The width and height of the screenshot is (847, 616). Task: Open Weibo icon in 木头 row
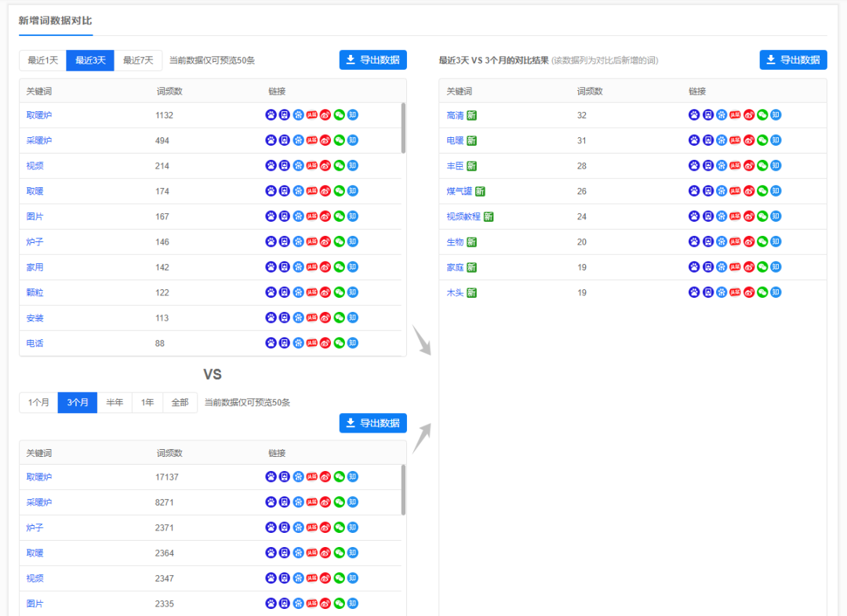tap(749, 292)
